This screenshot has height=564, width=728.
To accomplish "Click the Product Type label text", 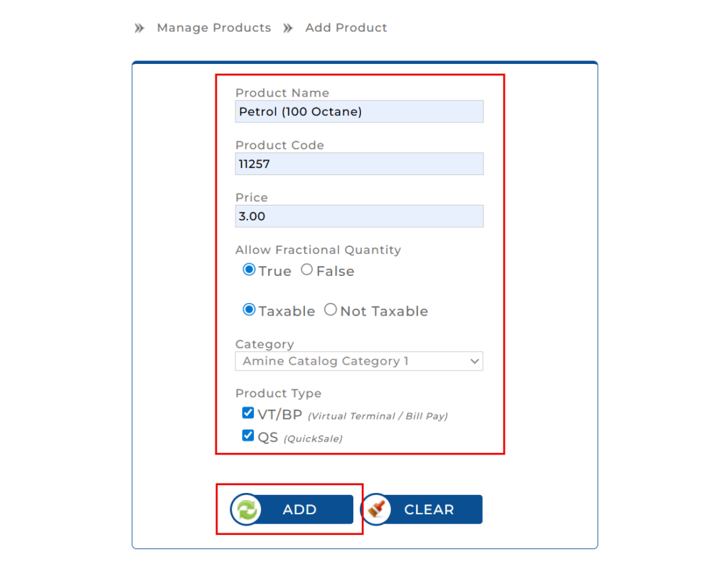I will (278, 393).
